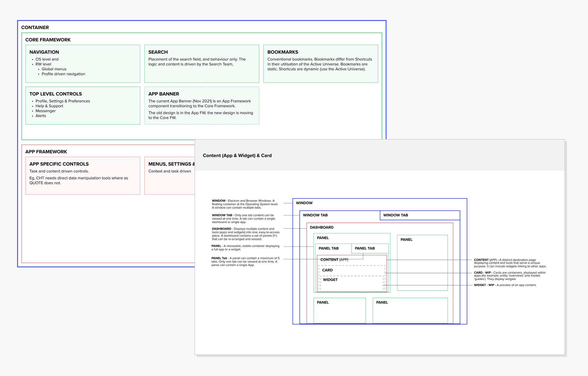Select the CORE FRAMEWORK heading
The width and height of the screenshot is (588, 376).
click(x=48, y=40)
